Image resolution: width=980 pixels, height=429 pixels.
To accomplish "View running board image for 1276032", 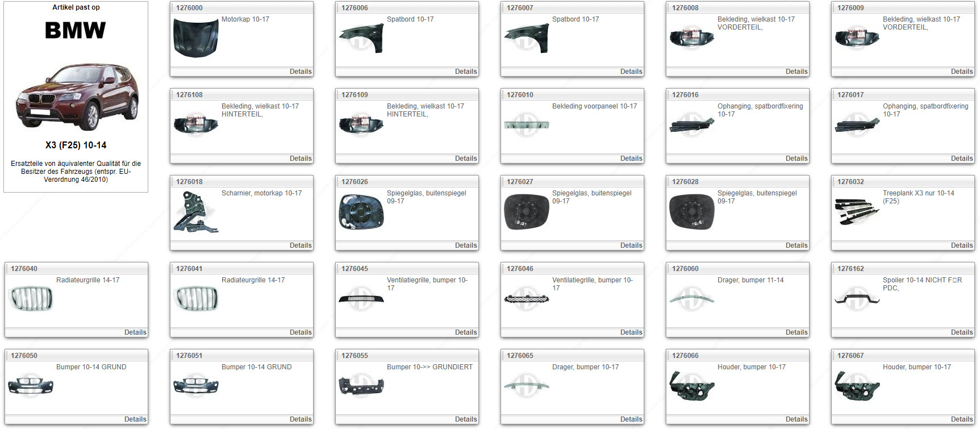I will click(857, 211).
